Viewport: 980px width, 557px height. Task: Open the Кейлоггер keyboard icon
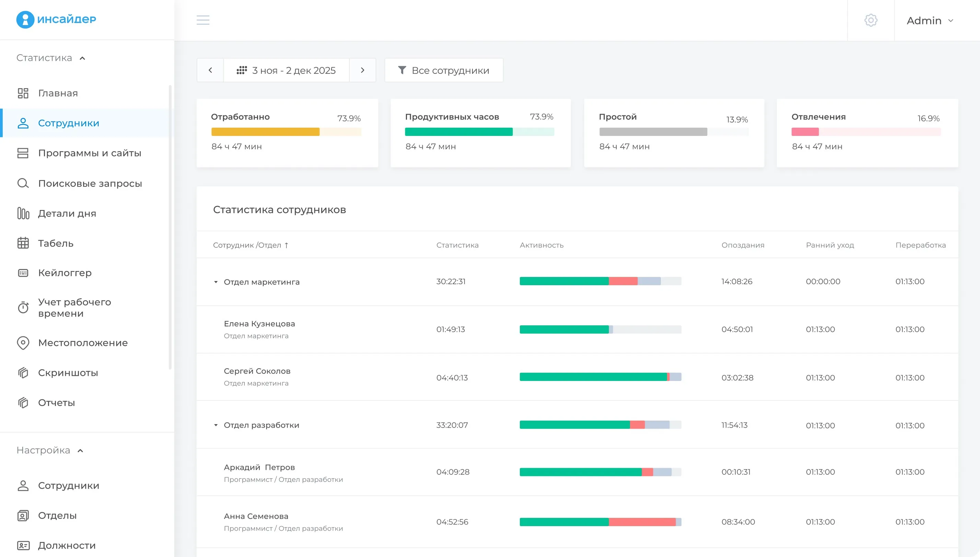[x=23, y=273]
